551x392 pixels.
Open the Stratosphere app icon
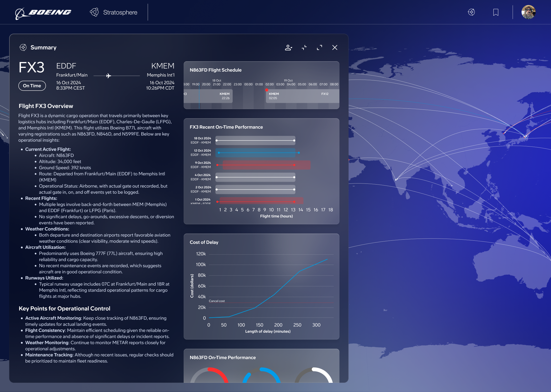pos(94,12)
